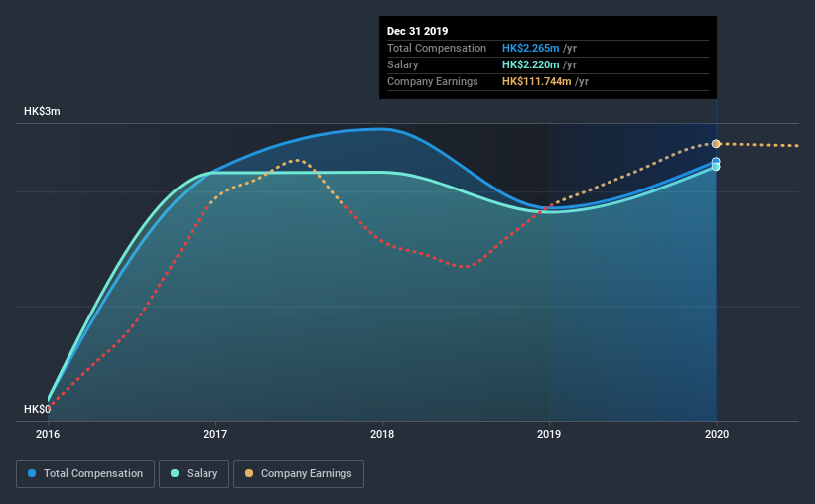Click the 2018 x-axis label
815x504 pixels.
(382, 434)
